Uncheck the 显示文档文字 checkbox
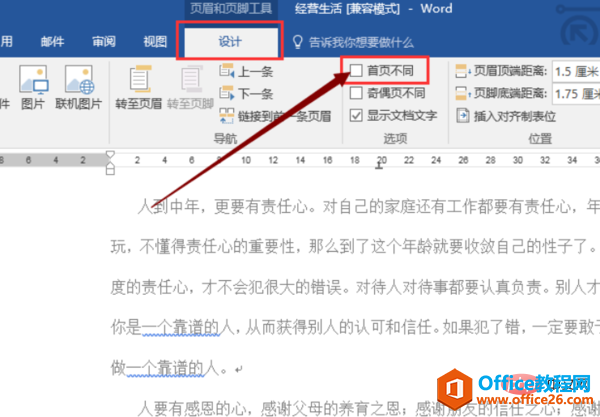 point(356,115)
